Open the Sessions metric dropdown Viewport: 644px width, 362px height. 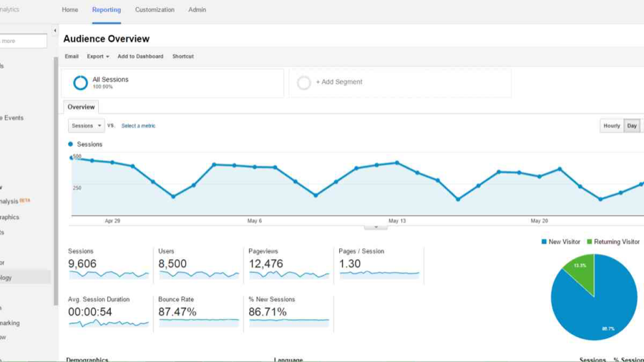pos(86,126)
